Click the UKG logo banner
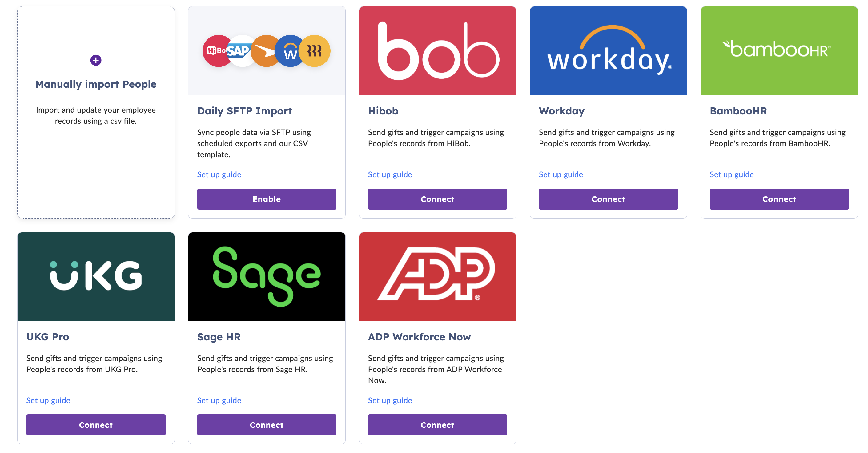The width and height of the screenshot is (868, 453). pyautogui.click(x=96, y=277)
